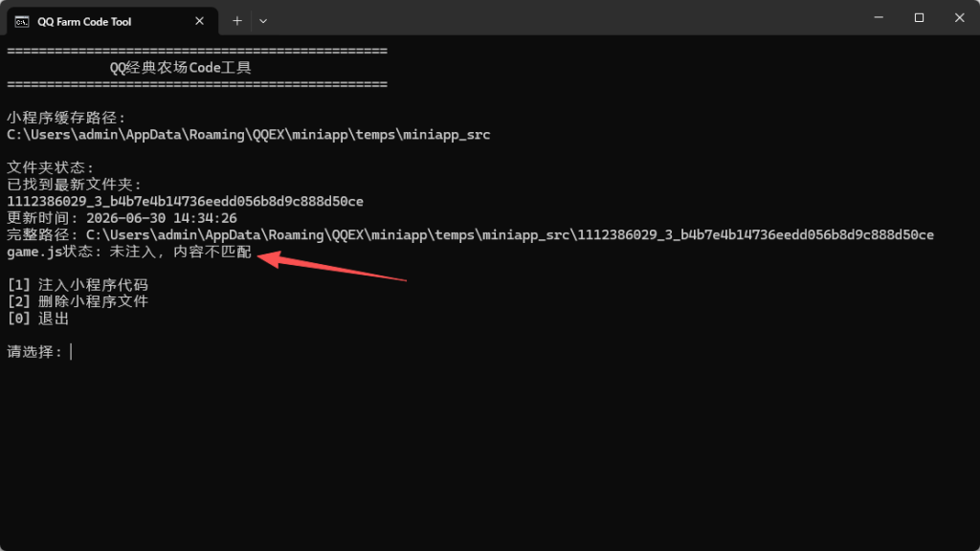
Task: Close the QQ Farm Code Tool tab
Action: pyautogui.click(x=199, y=21)
